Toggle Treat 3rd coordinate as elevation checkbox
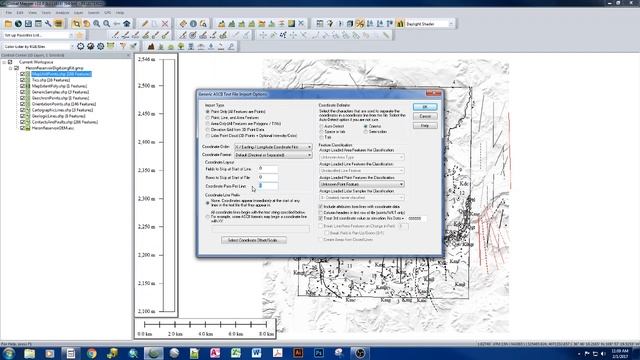The image size is (640, 360). [x=321, y=218]
